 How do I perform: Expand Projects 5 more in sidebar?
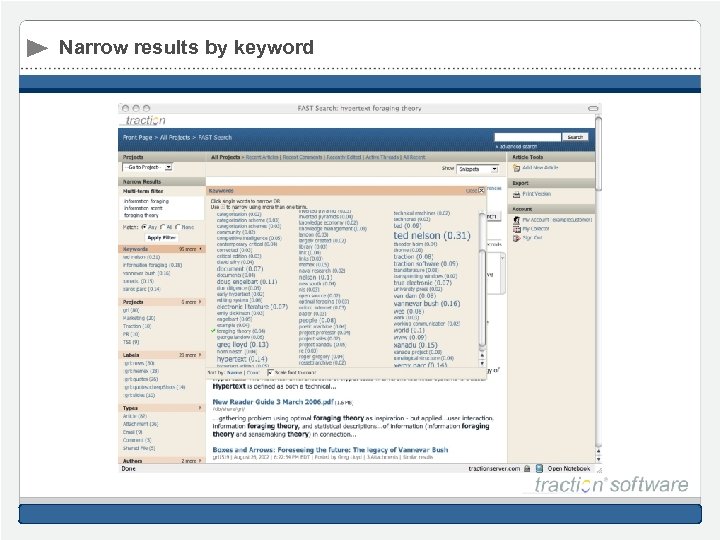191,302
